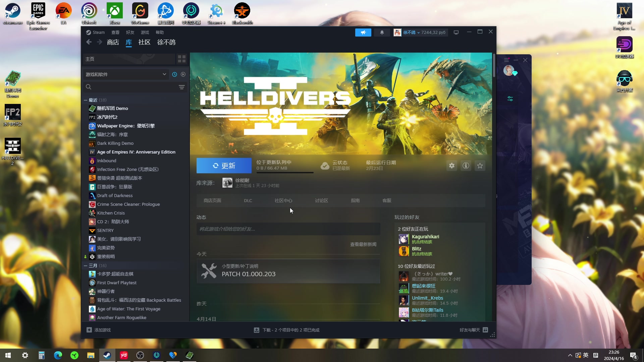
Task: Open the Ubisoft desktop shortcut
Action: 89,14
